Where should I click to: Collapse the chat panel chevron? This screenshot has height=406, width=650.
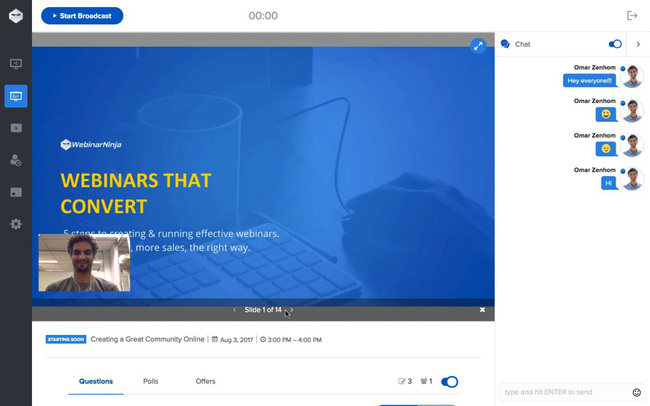point(638,44)
